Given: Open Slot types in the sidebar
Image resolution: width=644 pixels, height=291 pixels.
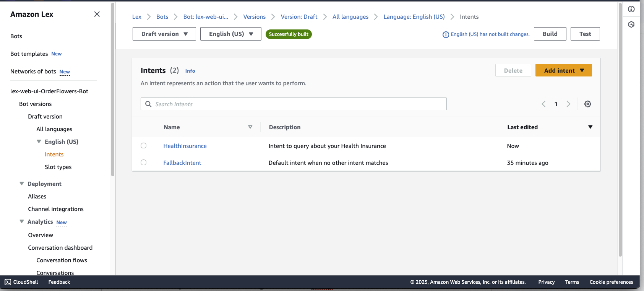Looking at the screenshot, I should [58, 167].
